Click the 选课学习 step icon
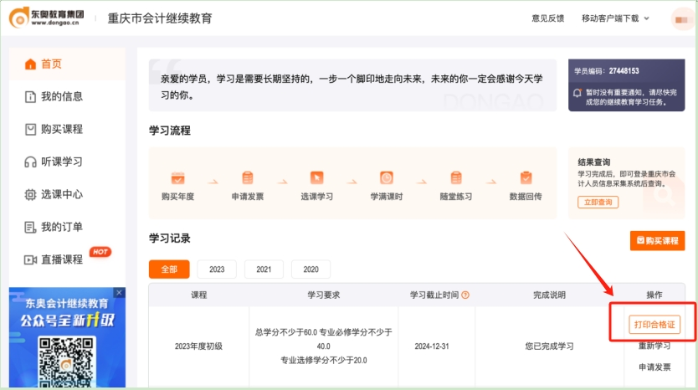The width and height of the screenshot is (698, 390). [x=317, y=178]
